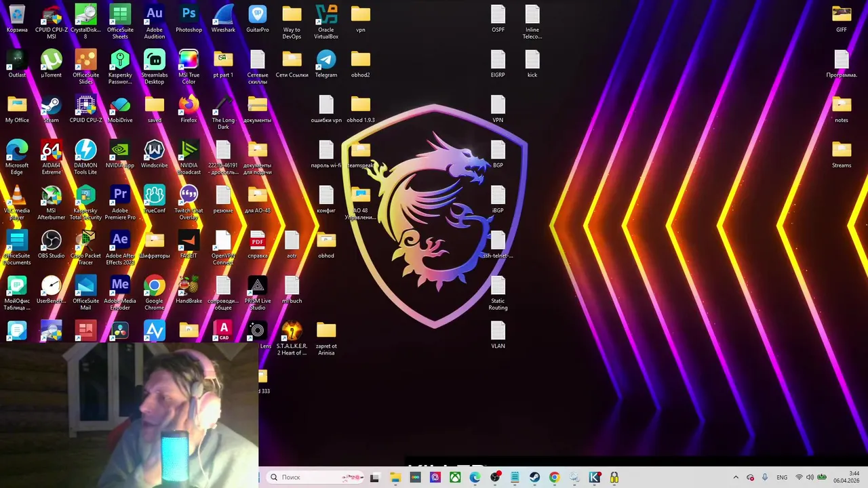Click the taskbar search field Поиск

click(315, 477)
